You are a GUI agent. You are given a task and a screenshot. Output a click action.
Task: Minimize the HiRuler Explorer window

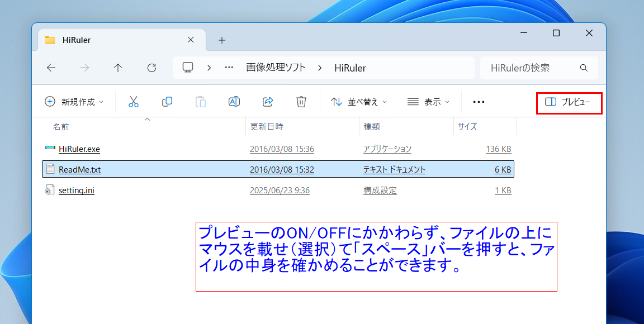(x=523, y=34)
